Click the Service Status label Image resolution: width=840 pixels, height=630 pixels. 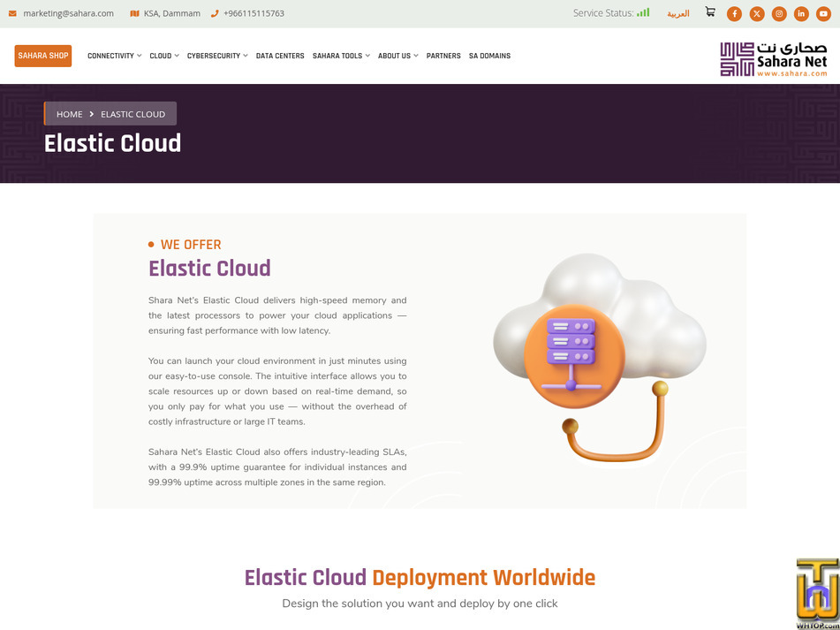click(603, 13)
